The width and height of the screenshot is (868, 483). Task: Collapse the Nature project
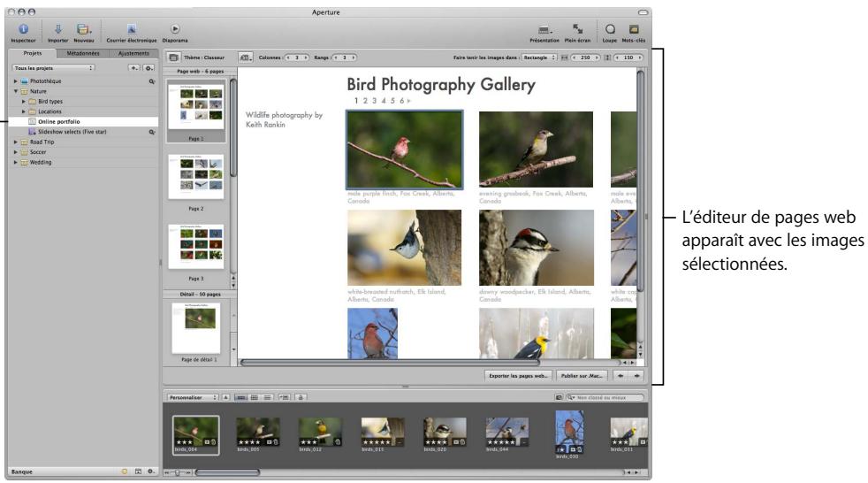click(16, 91)
